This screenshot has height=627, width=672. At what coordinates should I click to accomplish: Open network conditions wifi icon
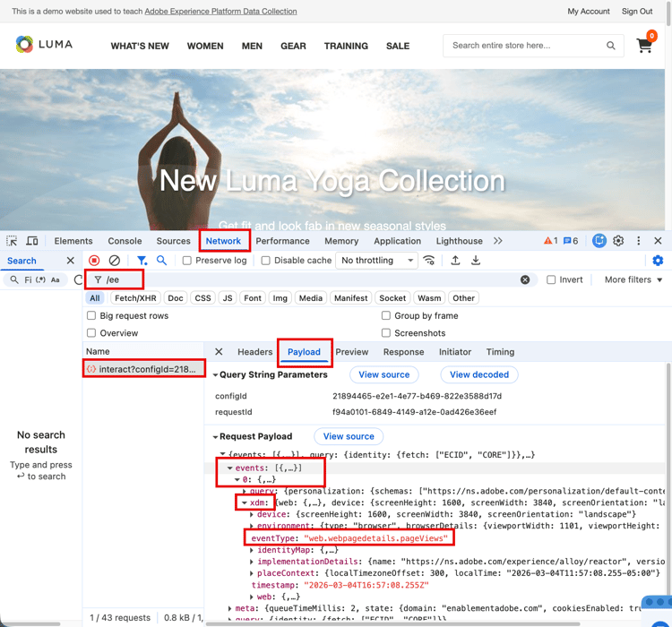point(429,261)
